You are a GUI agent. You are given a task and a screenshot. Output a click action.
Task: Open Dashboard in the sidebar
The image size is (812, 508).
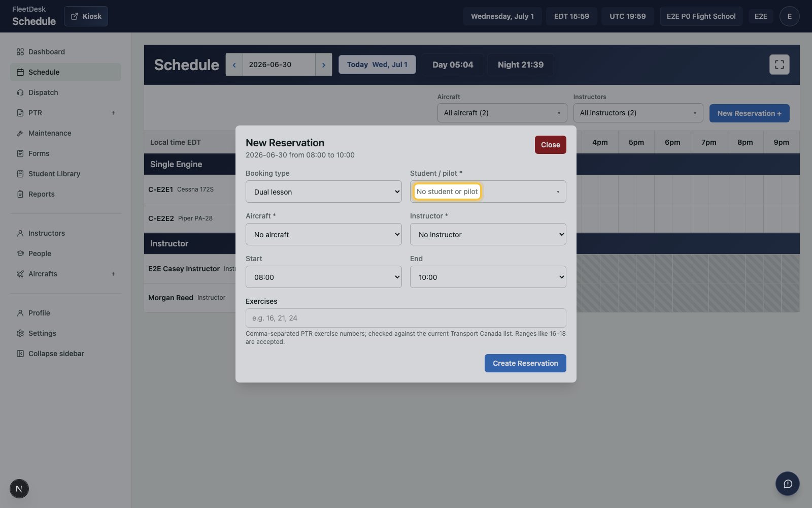coord(65,52)
